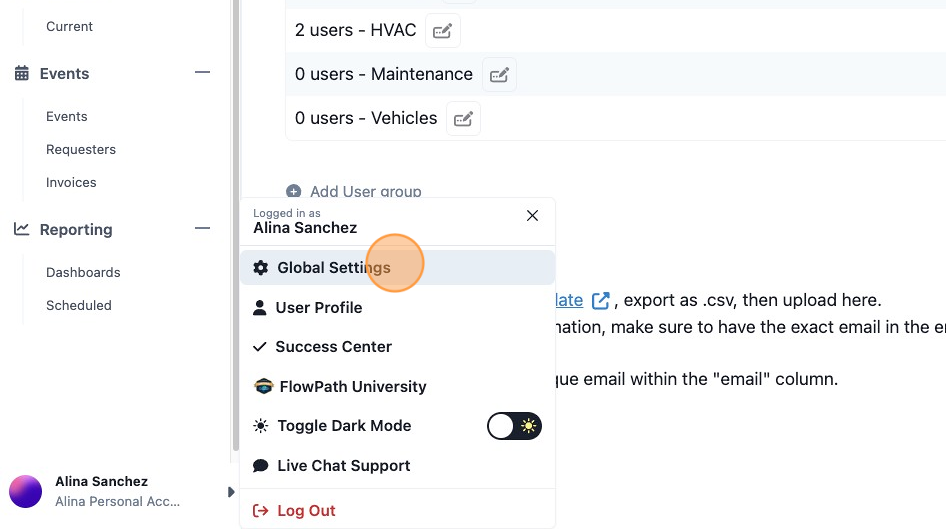Click Alina Sanchez purple avatar
This screenshot has width=946, height=529.
[25, 492]
